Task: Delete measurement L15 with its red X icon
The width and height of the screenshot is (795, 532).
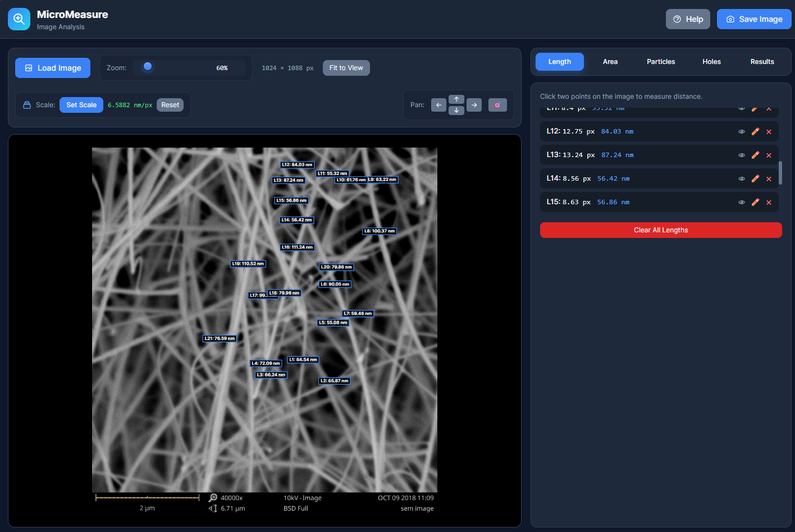Action: [x=769, y=202]
